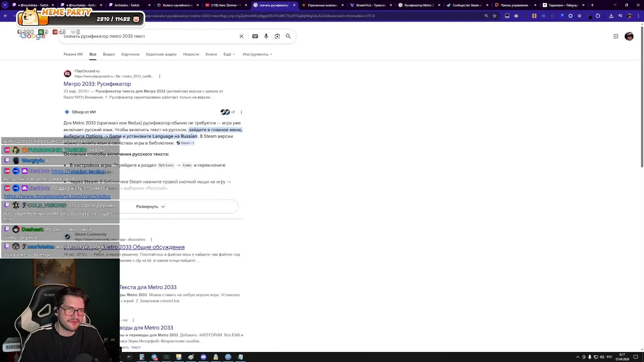Expand the Ещё dropdown menu
The height and width of the screenshot is (362, 644).
coord(229,54)
